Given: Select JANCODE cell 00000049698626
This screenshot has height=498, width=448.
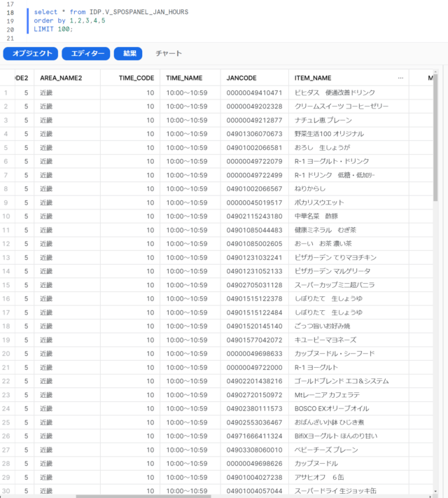Looking at the screenshot, I should coord(254,464).
